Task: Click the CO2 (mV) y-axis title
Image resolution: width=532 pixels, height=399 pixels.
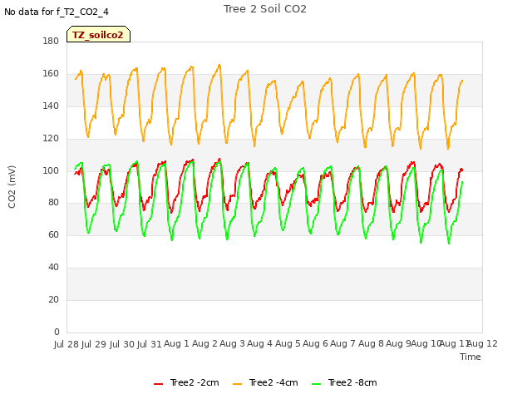Action: (12, 187)
